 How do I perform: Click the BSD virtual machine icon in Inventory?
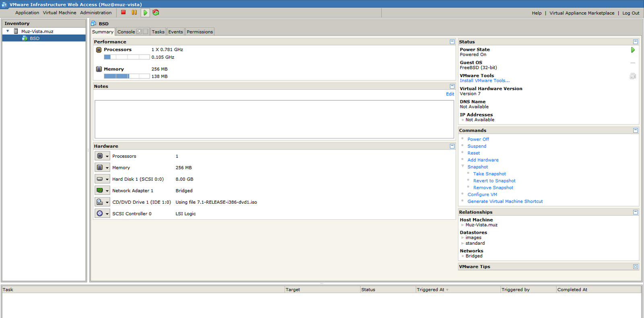click(25, 38)
